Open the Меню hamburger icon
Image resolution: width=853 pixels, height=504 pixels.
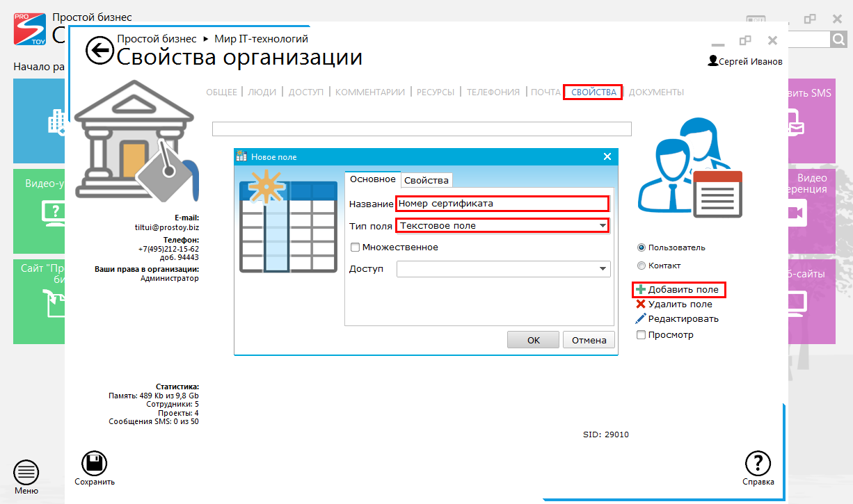tap(26, 473)
